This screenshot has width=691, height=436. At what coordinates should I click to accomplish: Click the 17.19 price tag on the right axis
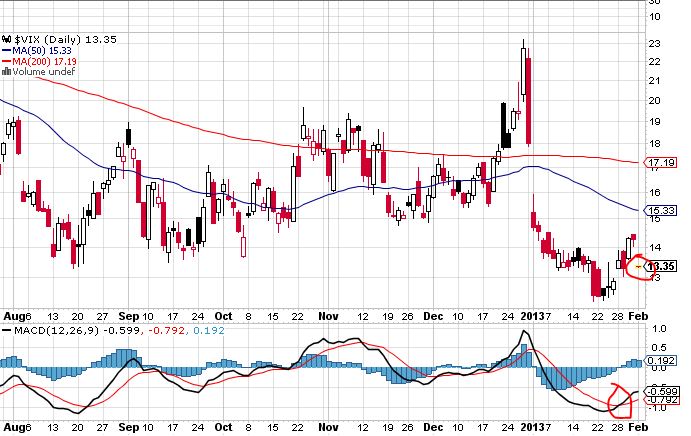point(661,163)
